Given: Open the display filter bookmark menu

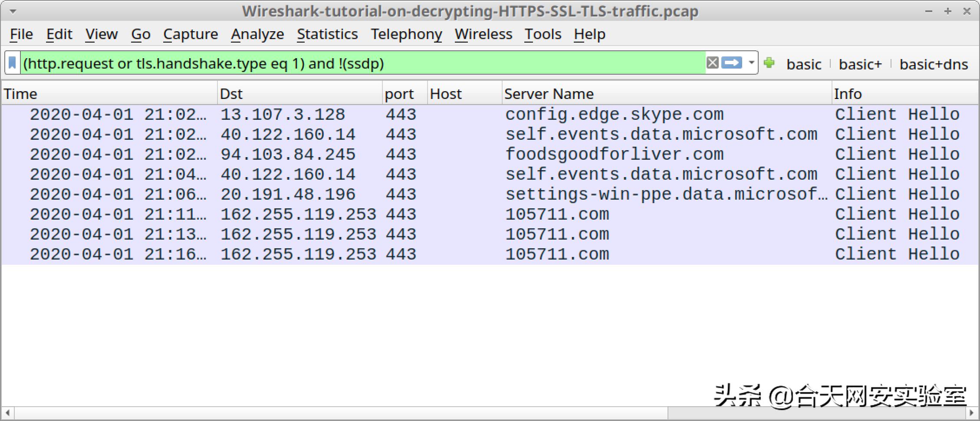Looking at the screenshot, I should click(x=13, y=63).
